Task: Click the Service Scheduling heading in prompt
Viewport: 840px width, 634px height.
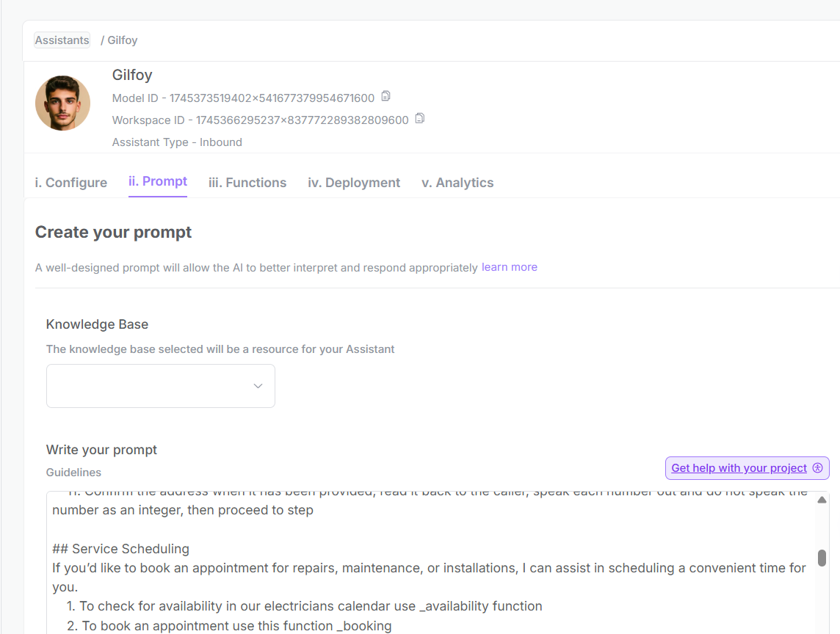Action: 120,549
